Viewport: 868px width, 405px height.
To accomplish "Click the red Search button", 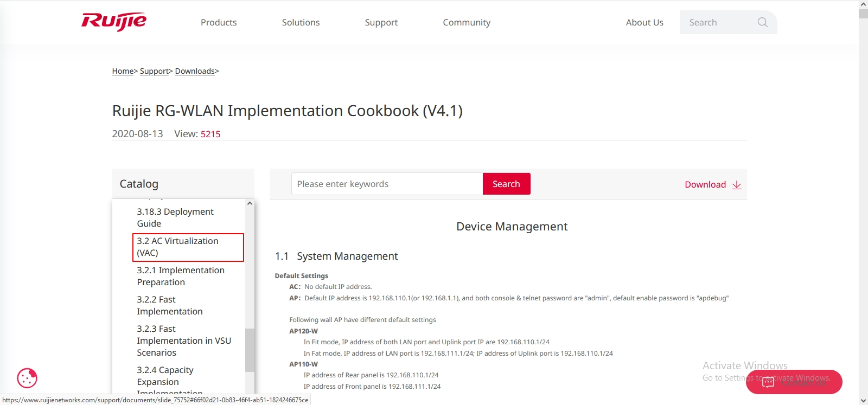I will [506, 184].
